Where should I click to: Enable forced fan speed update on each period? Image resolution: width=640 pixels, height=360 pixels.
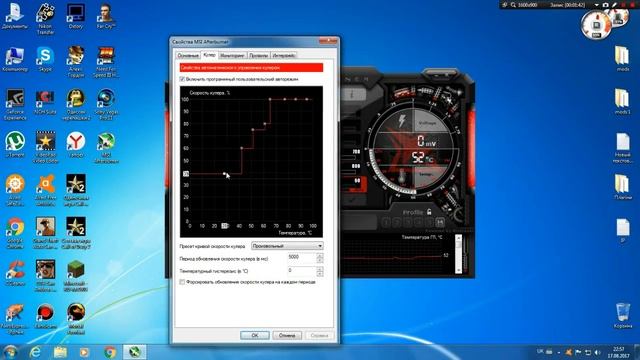tap(182, 282)
